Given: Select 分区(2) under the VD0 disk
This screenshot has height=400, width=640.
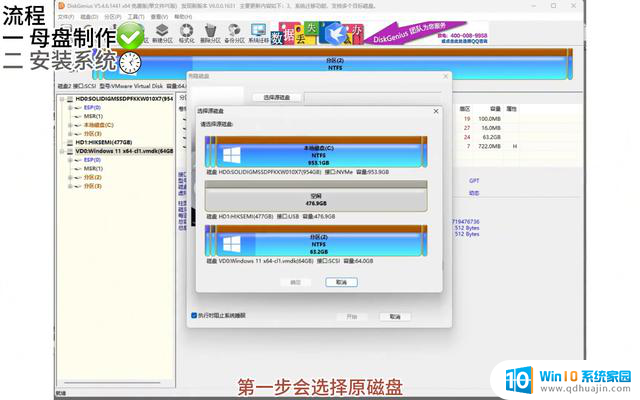Looking at the screenshot, I should (92, 177).
